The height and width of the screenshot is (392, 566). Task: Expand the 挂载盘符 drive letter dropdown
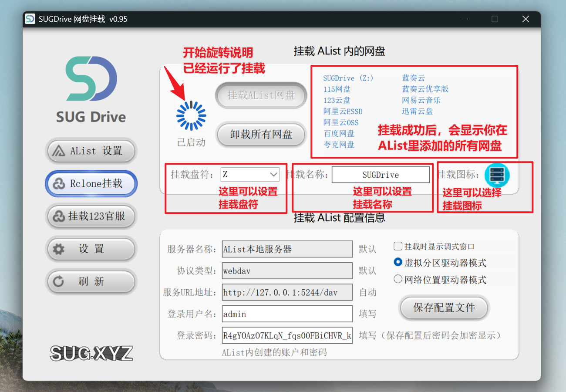273,175
